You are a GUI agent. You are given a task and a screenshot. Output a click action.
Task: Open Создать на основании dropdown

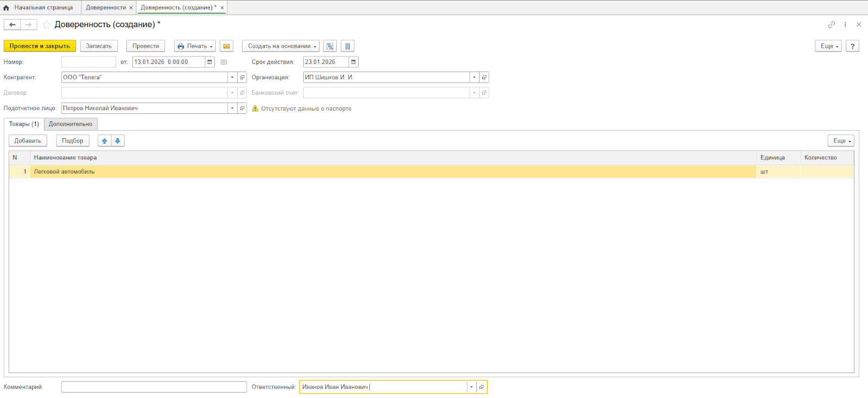[x=280, y=46]
